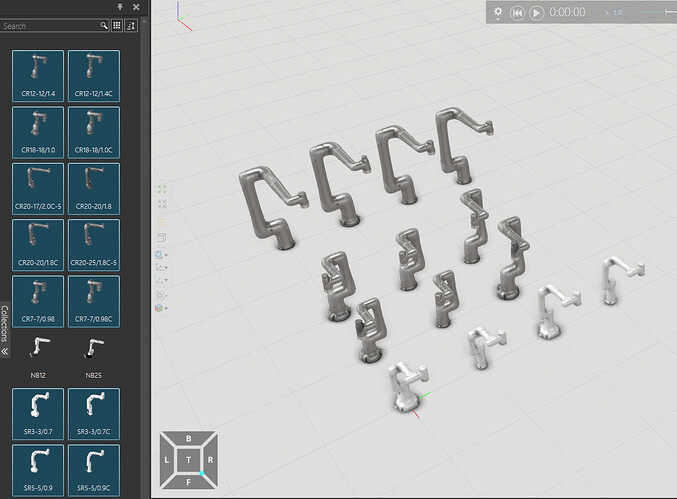This screenshot has width=677, height=499.
Task: Expand the collapsed panel with double chevron
Action: [x=5, y=352]
